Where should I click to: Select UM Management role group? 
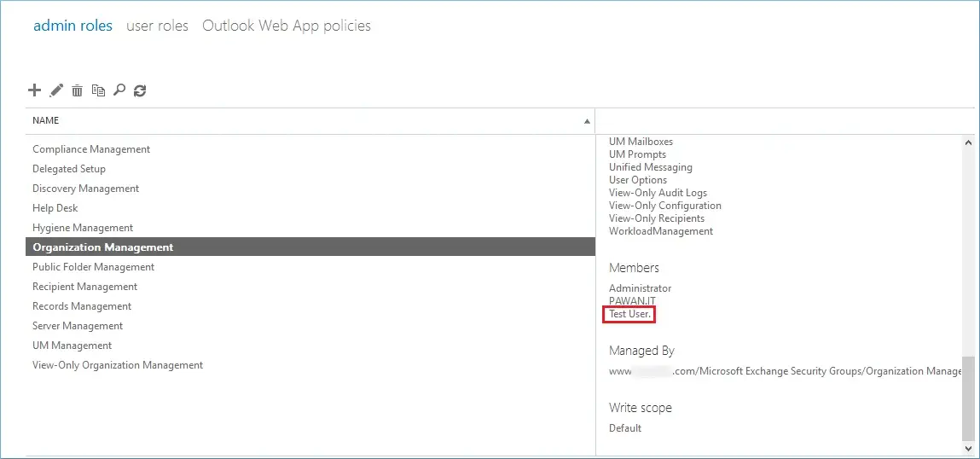(x=310, y=346)
